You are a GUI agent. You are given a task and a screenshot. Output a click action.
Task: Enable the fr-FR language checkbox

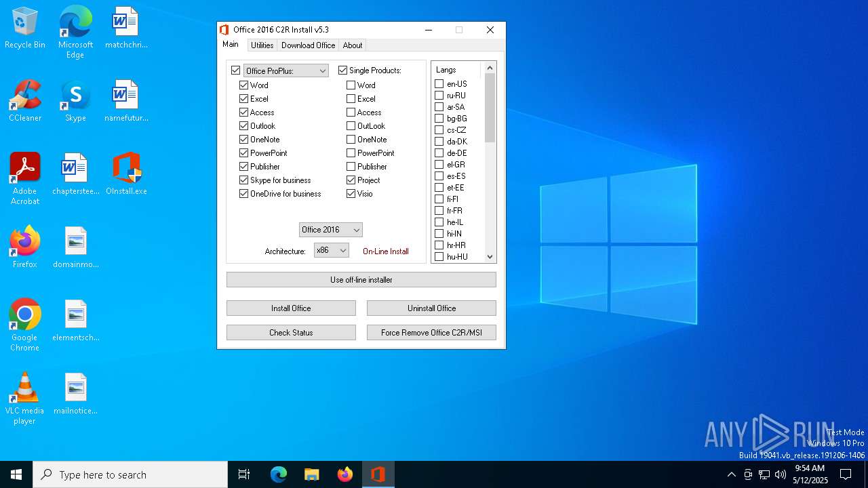(439, 211)
